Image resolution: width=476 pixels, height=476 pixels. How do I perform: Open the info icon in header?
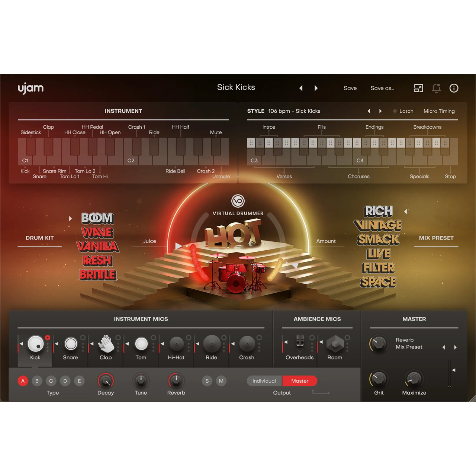454,88
